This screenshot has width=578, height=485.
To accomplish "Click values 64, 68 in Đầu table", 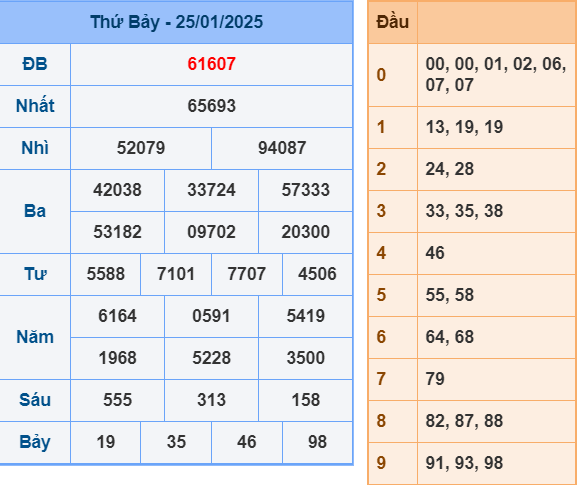I will click(450, 338).
